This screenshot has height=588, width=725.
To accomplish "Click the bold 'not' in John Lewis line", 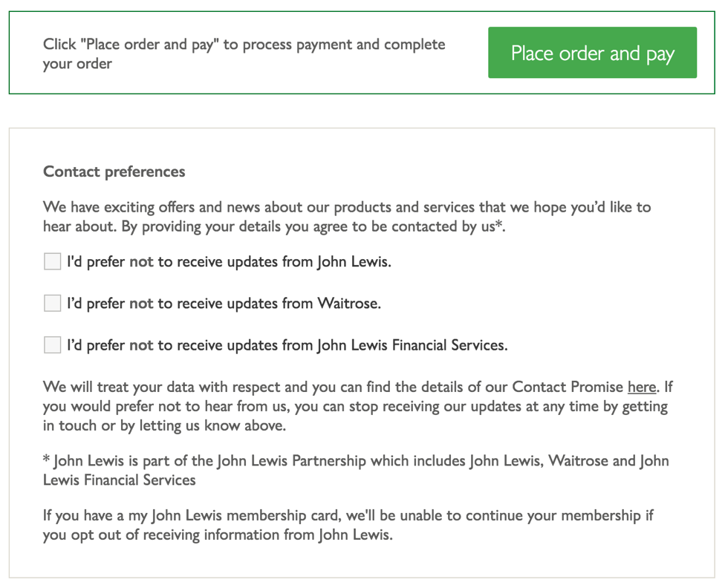I will click(x=141, y=261).
